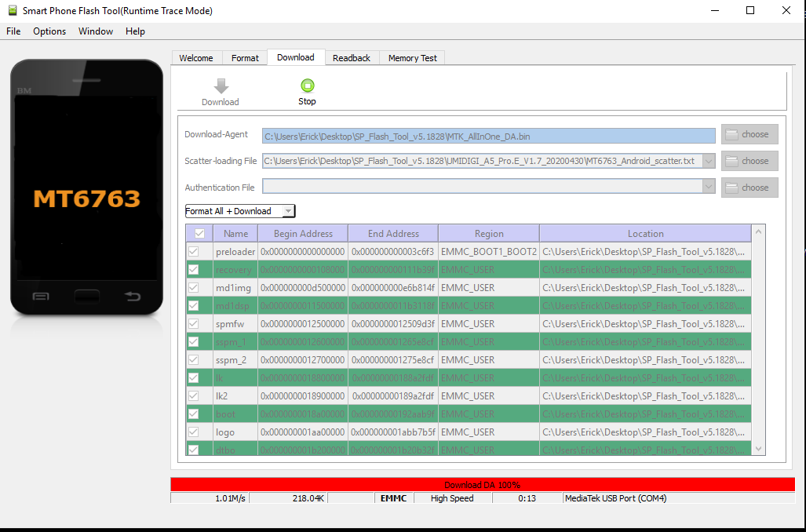Open the Window menu

click(96, 31)
